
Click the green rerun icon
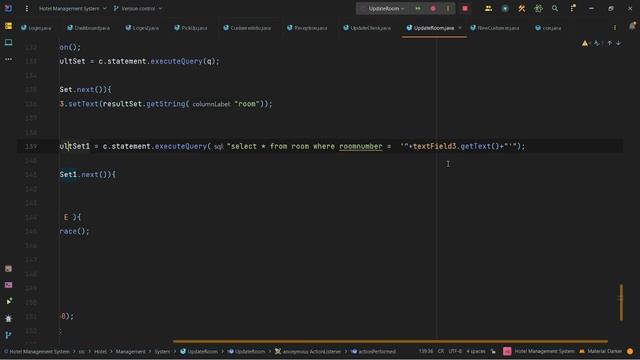pyautogui.click(x=418, y=8)
